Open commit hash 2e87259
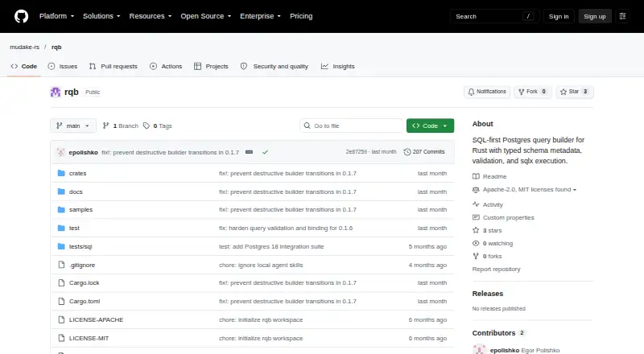This screenshot has width=644, height=354. click(356, 152)
